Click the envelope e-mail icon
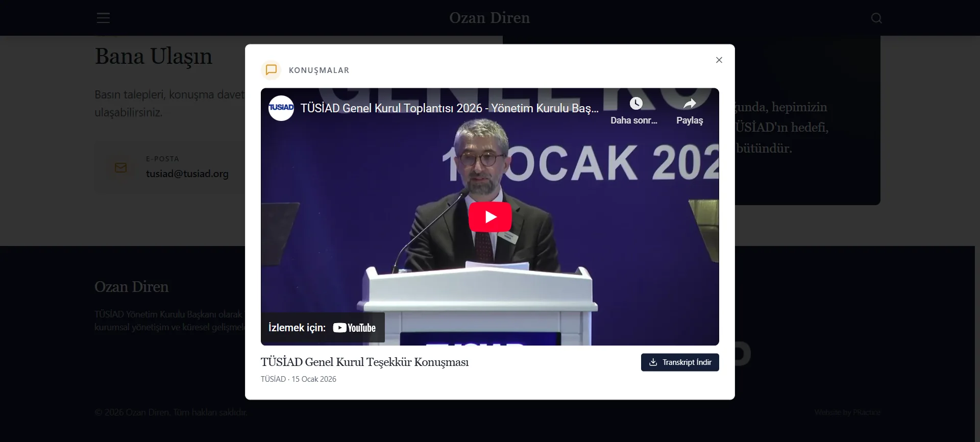The height and width of the screenshot is (442, 980). coord(121,168)
